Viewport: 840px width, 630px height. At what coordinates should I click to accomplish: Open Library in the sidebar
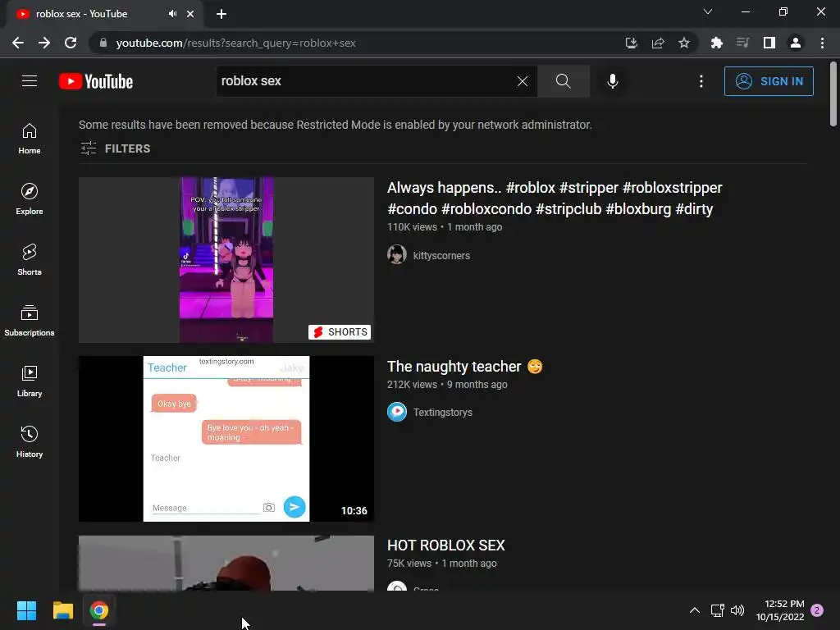(30, 381)
